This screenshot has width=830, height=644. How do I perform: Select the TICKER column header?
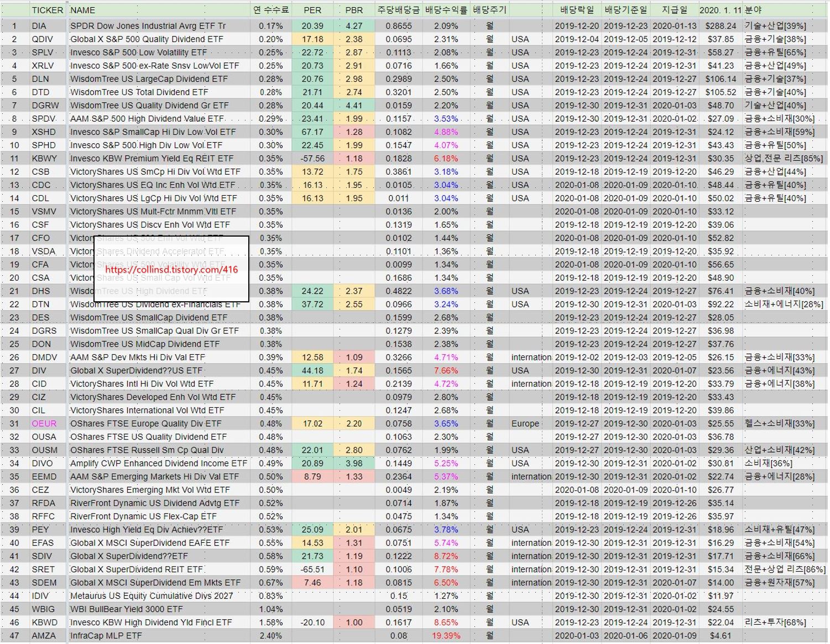pos(48,10)
